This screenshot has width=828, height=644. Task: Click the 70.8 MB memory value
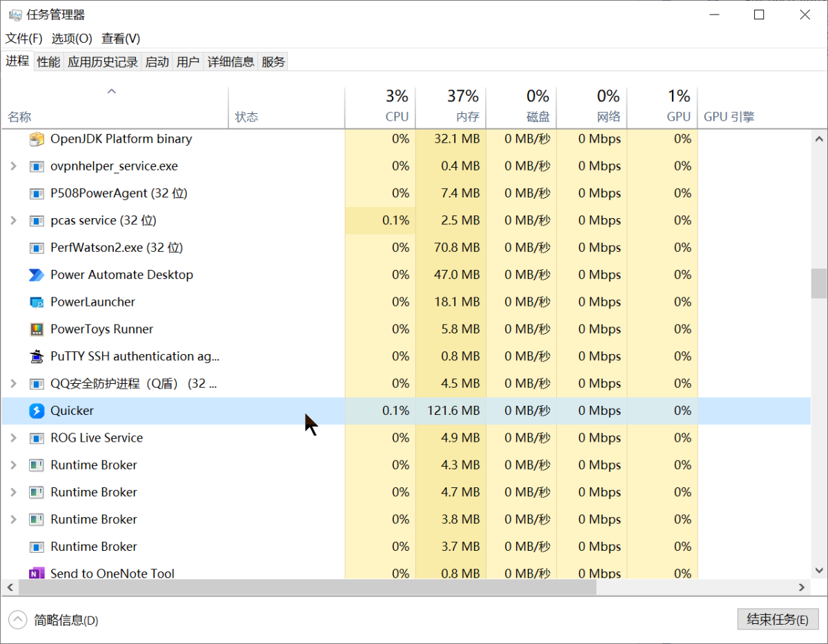[x=457, y=248]
